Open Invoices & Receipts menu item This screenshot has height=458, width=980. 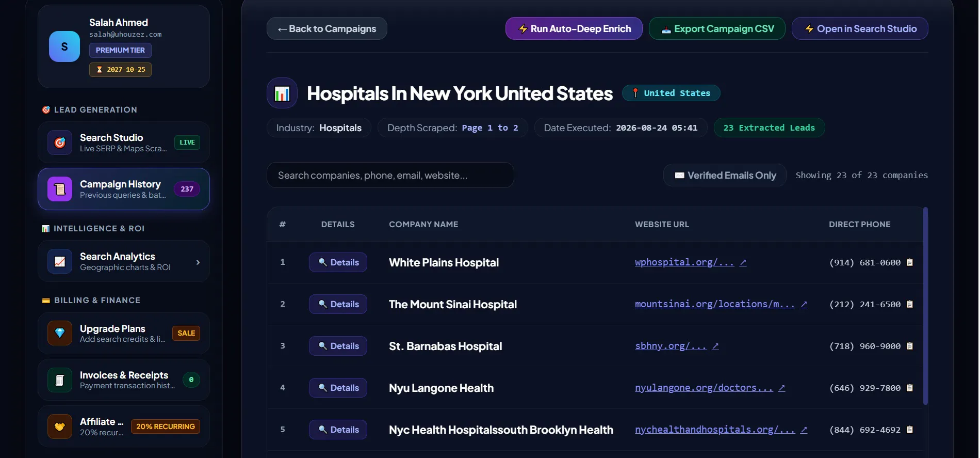[124, 380]
